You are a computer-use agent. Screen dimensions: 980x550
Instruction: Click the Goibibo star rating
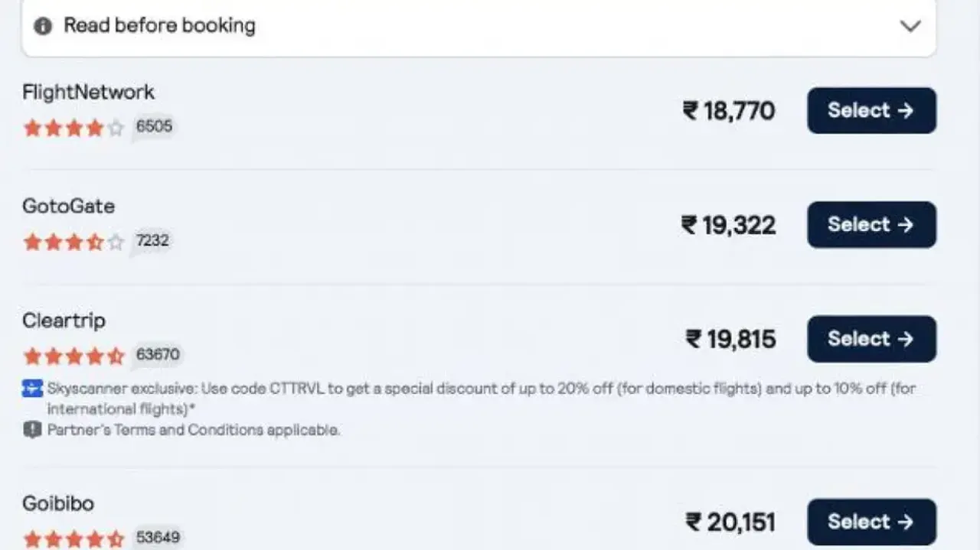pyautogui.click(x=73, y=539)
